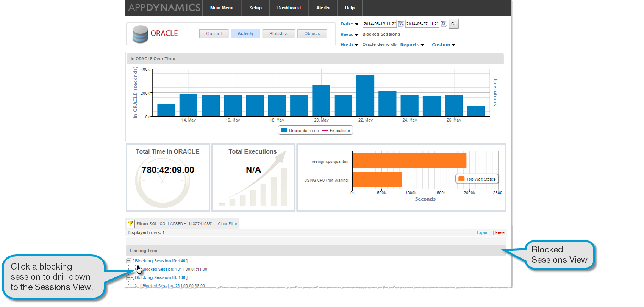Toggle Top Wait States legend swatch
644x307 pixels.
point(461,179)
